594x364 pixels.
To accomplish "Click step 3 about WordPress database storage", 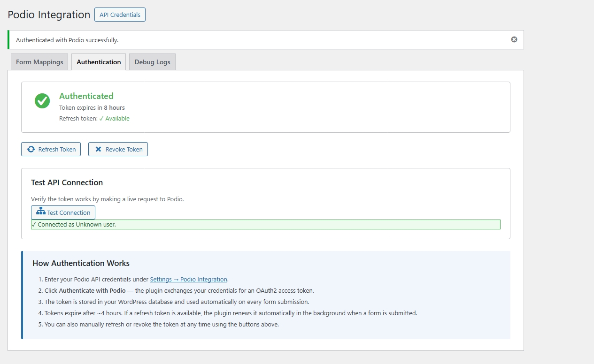I will [x=177, y=302].
